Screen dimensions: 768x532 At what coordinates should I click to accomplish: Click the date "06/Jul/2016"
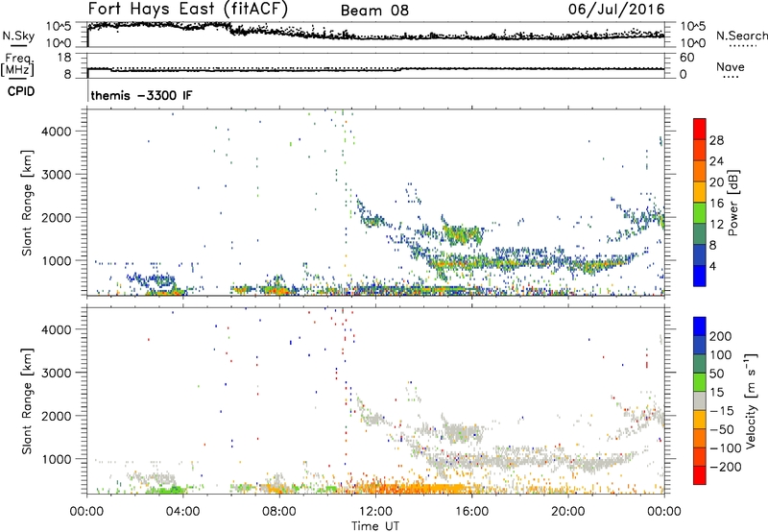coord(616,10)
